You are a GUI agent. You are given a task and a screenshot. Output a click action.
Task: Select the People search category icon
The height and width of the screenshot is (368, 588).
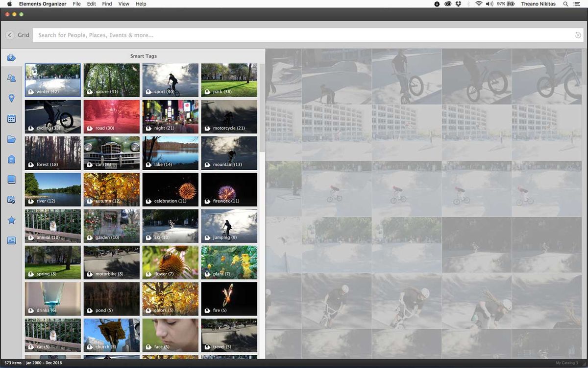(x=11, y=78)
